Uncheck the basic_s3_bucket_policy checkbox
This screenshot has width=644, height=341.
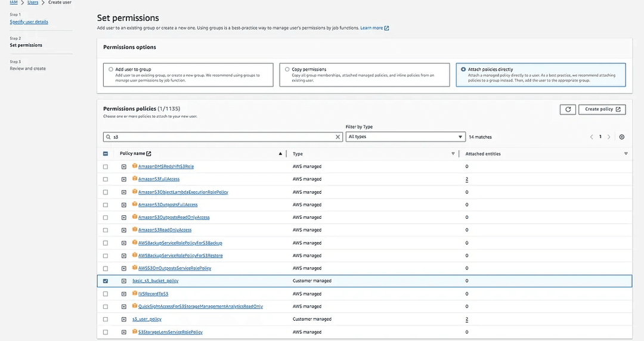[106, 281]
